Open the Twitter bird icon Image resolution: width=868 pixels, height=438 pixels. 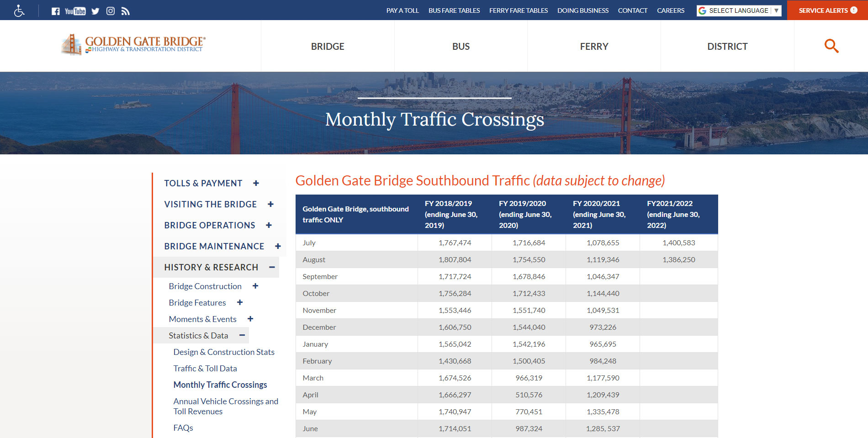95,11
